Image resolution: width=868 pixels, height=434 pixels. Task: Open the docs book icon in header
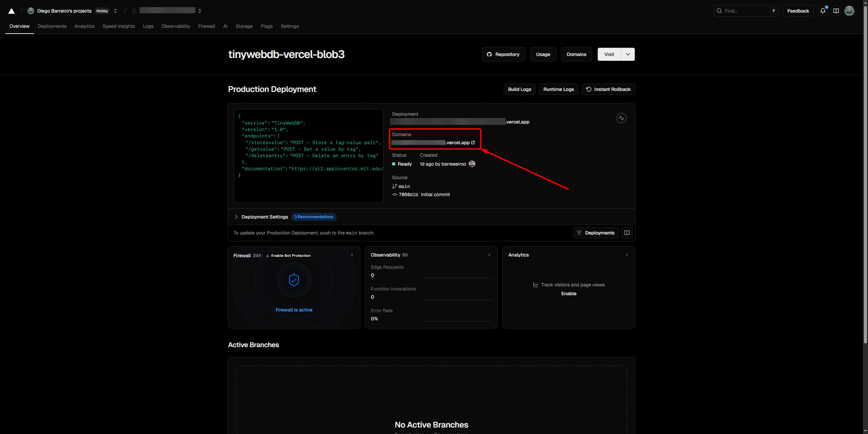click(836, 11)
